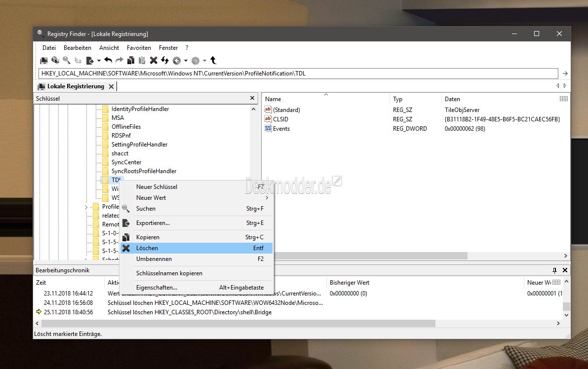Click the refresh icon in toolbar
Screen dimensions: 588x369
(x=164, y=60)
